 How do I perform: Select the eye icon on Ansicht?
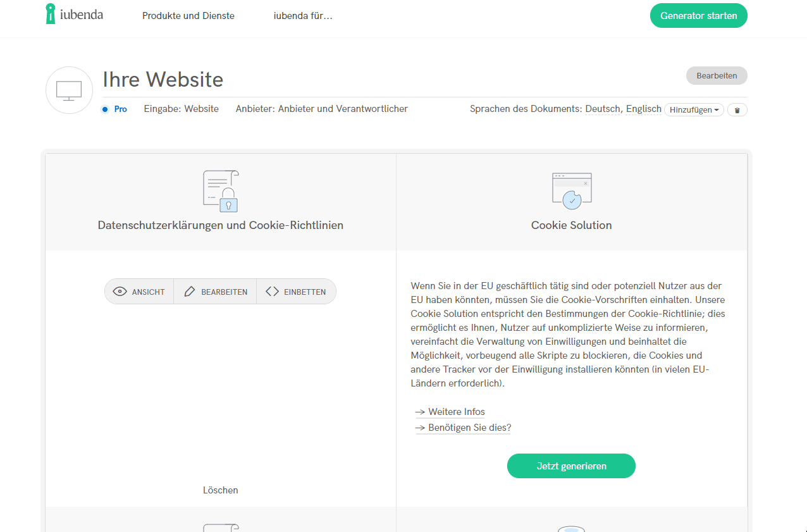tap(120, 291)
